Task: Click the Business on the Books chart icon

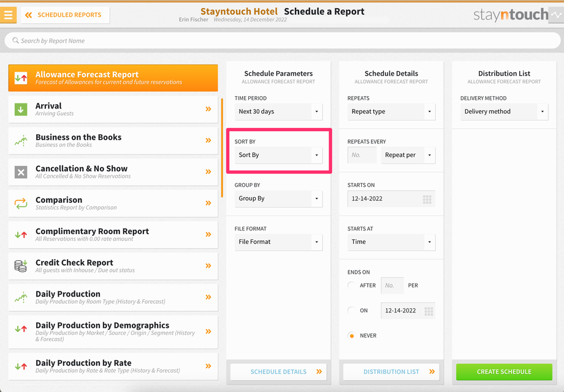Action: 21,140
